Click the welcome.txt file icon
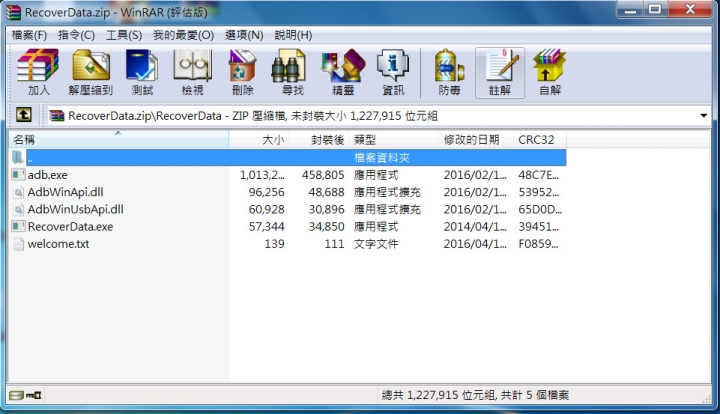The height and width of the screenshot is (414, 720). point(18,244)
